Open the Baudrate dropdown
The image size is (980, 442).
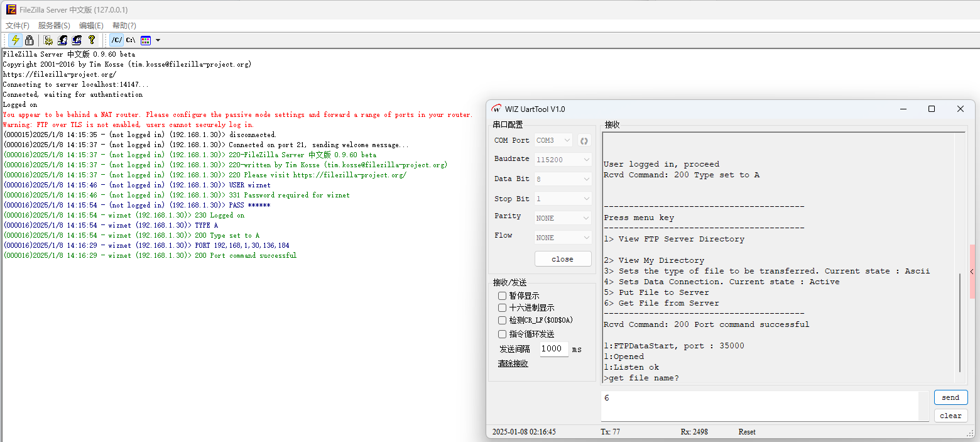pyautogui.click(x=563, y=160)
